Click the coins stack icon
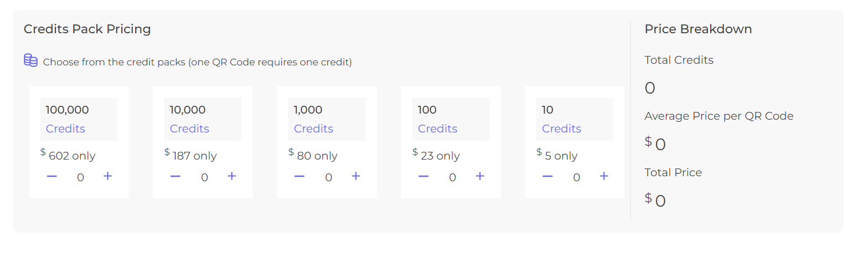 [30, 60]
